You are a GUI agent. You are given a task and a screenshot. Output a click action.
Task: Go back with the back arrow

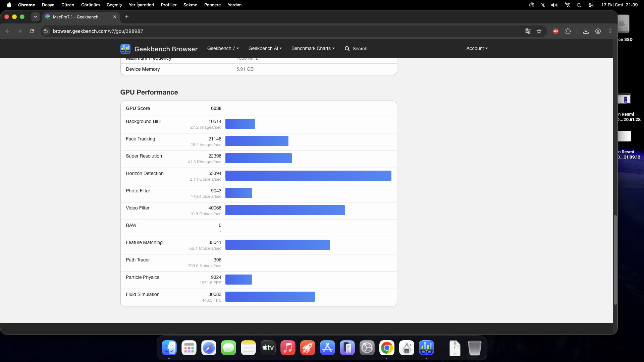coord(8,31)
